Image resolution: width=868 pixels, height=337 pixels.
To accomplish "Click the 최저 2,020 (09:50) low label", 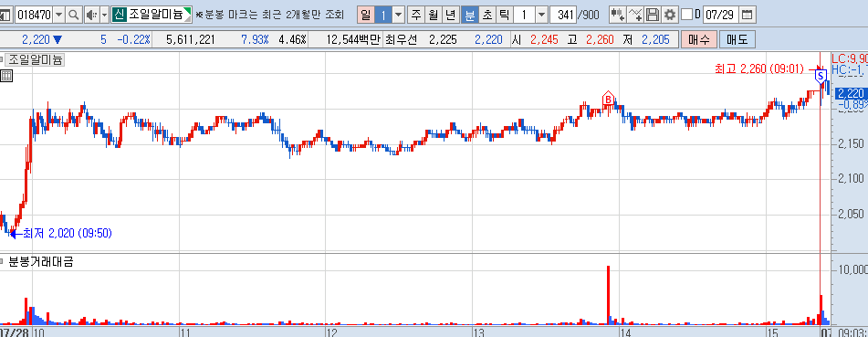I will pyautogui.click(x=68, y=234).
